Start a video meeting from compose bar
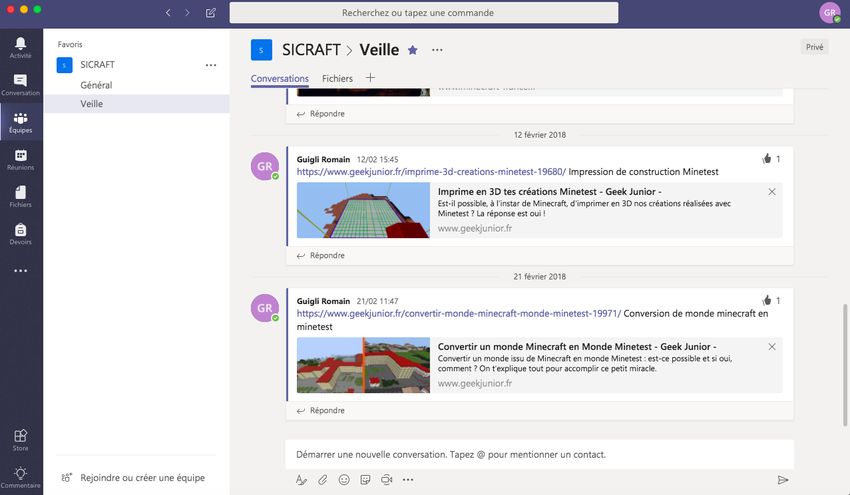 [x=387, y=480]
